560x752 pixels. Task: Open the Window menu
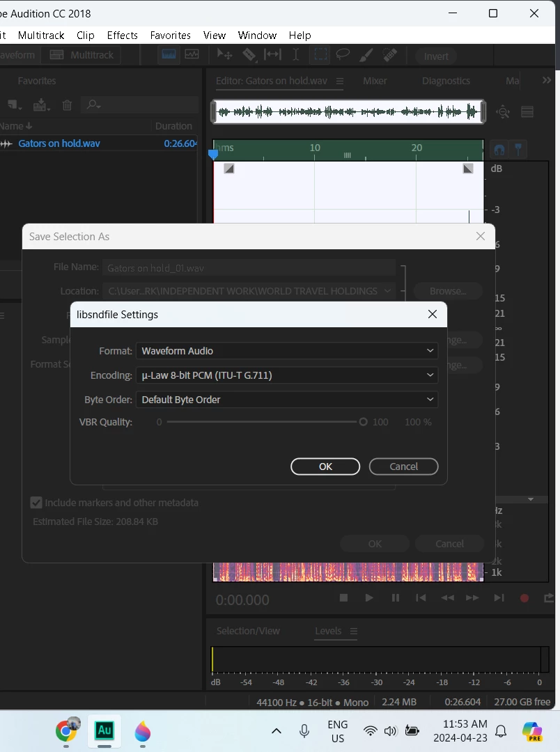[257, 35]
